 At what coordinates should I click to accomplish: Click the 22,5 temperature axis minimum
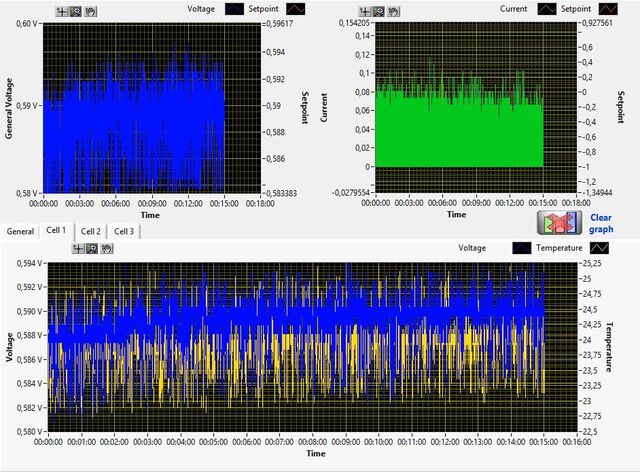click(590, 431)
